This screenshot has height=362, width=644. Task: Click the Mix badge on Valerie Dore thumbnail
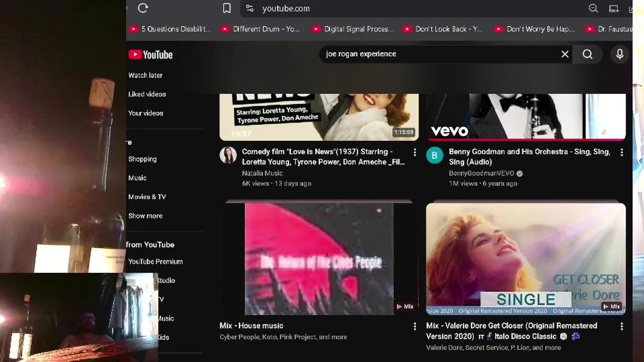[x=612, y=306]
